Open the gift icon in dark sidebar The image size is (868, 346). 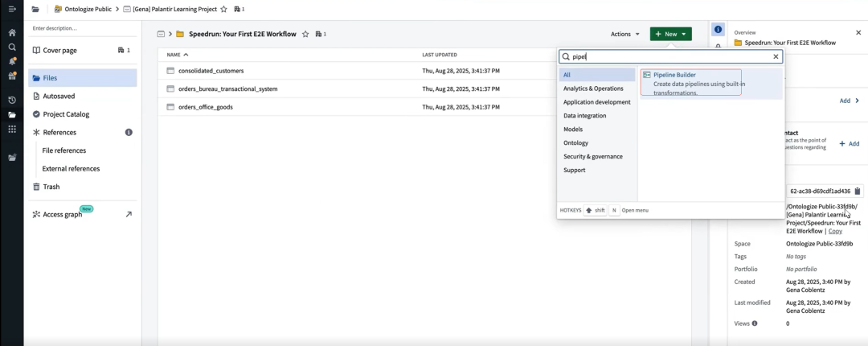point(11,76)
